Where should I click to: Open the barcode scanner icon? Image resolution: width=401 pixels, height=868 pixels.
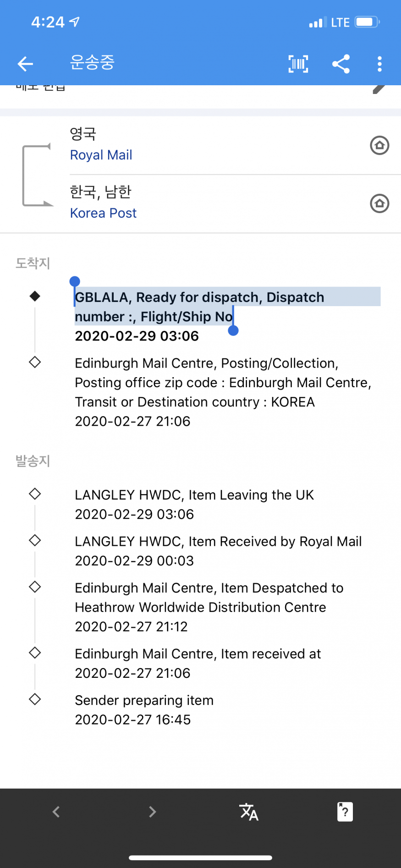click(x=298, y=64)
